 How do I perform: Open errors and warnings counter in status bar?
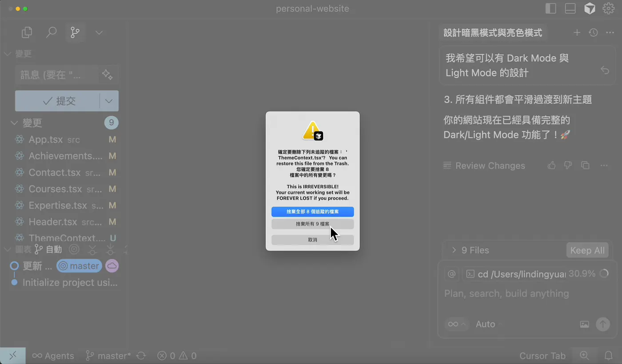coord(177,356)
